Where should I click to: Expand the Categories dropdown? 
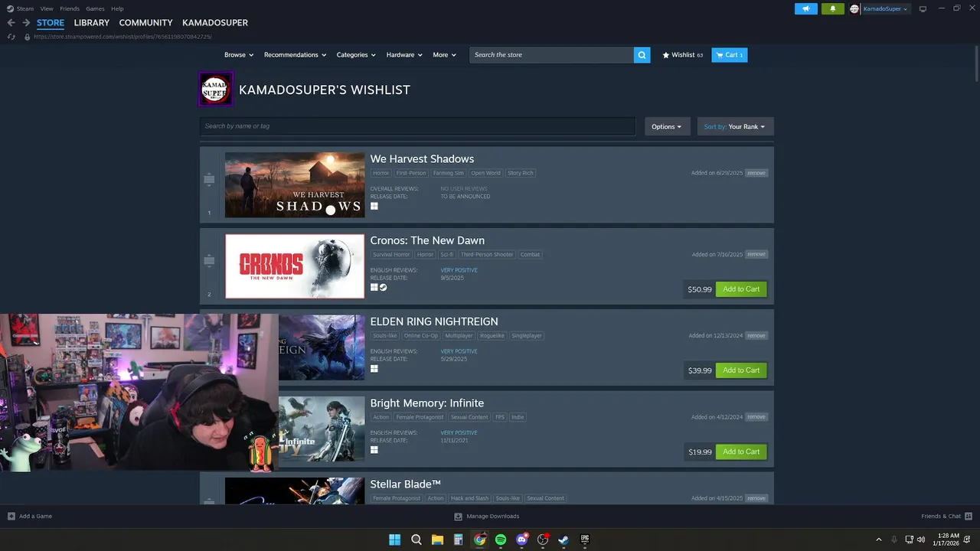click(356, 55)
